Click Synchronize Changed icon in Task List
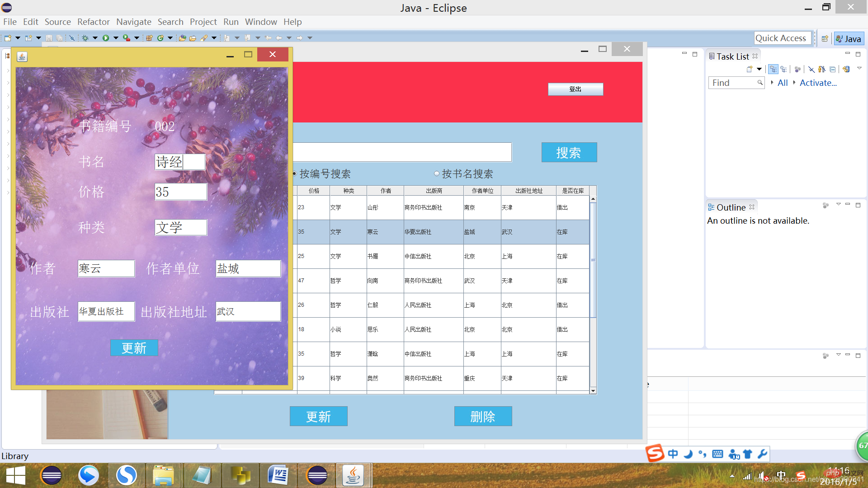868x488 pixels. (x=846, y=69)
